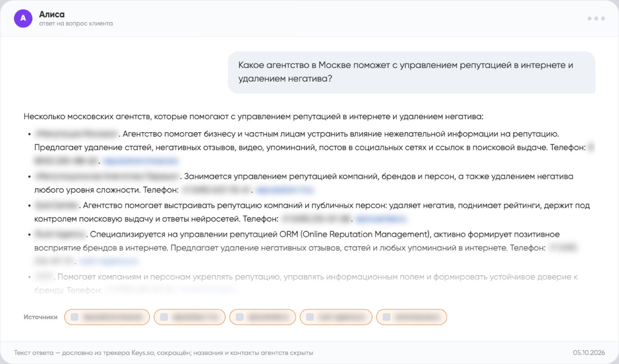Image resolution: width=619 pixels, height=364 pixels.
Task: Click the Алиса name heading
Action: tap(52, 14)
